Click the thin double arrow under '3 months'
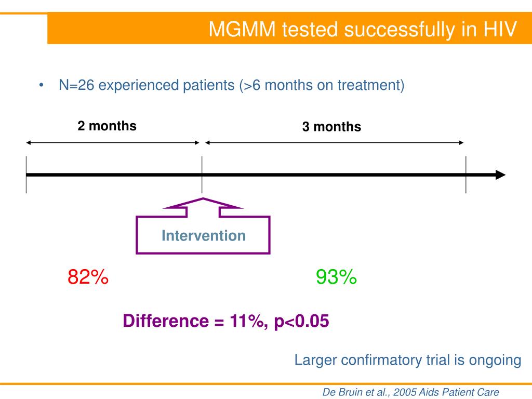The width and height of the screenshot is (532, 399). 334,143
